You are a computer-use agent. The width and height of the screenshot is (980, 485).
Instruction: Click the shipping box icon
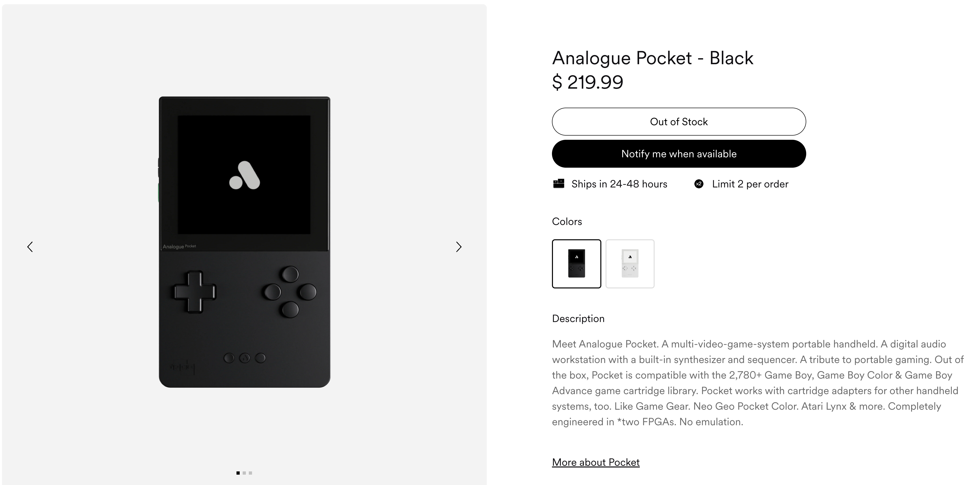[558, 184]
